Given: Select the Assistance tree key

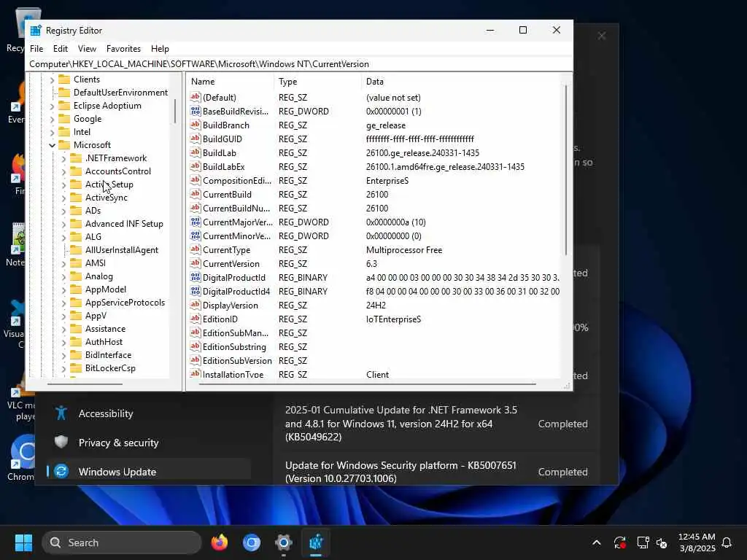Looking at the screenshot, I should (x=105, y=329).
